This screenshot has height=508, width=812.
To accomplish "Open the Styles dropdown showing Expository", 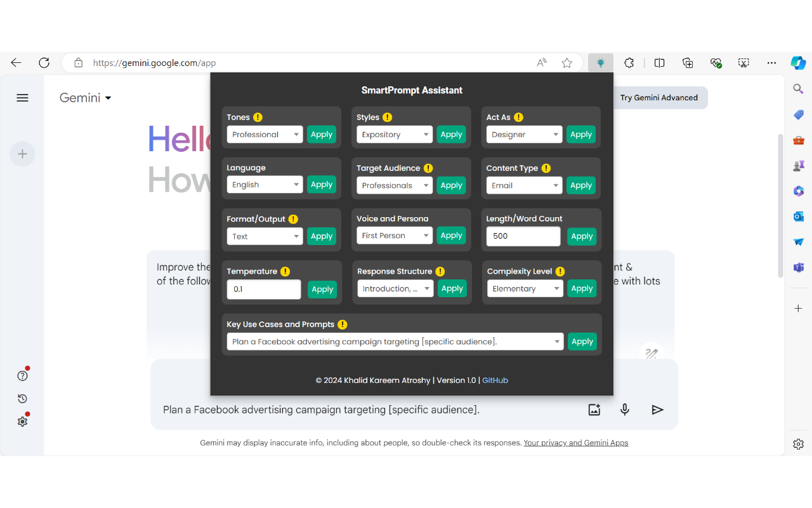I will pos(395,135).
